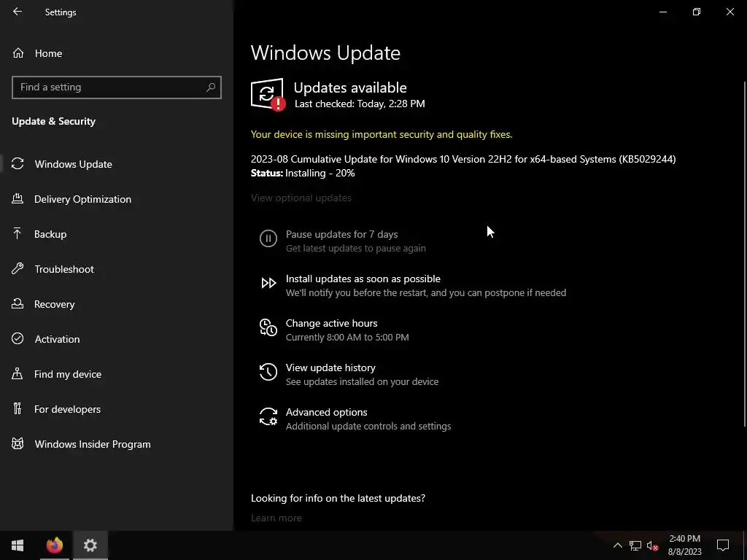Click Last checked: Today, 2:28 PM text
This screenshot has width=747, height=560.
pos(360,104)
